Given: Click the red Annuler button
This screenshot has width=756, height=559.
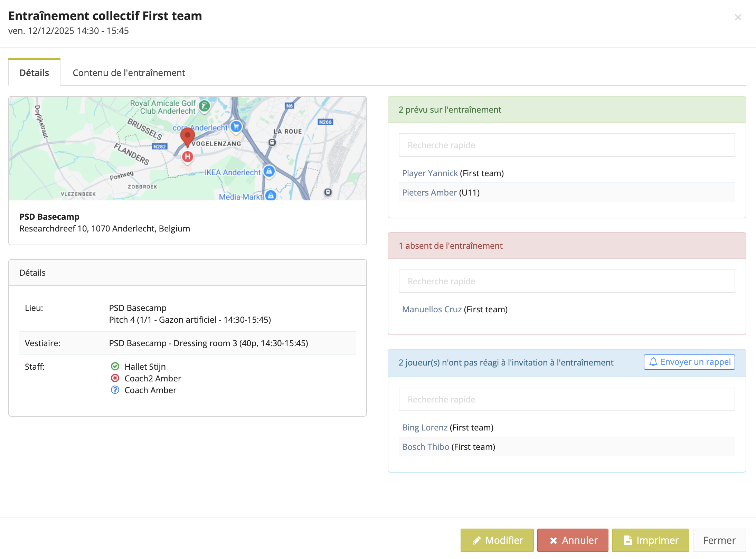Looking at the screenshot, I should [x=573, y=540].
